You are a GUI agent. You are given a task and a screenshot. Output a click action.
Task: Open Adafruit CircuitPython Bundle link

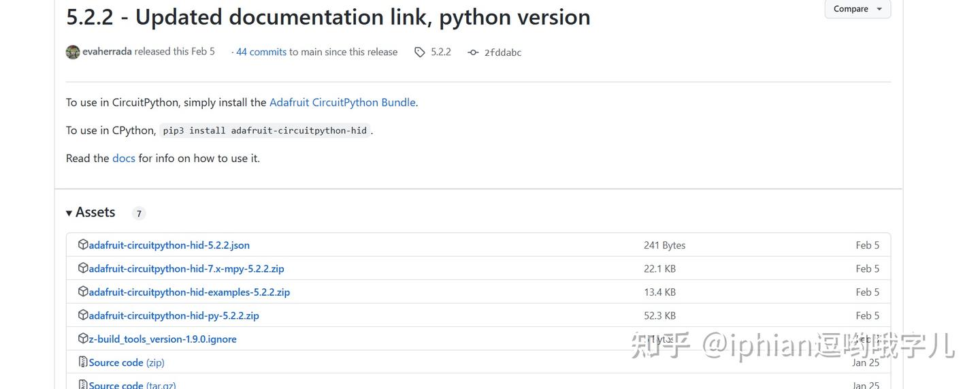[x=342, y=102]
